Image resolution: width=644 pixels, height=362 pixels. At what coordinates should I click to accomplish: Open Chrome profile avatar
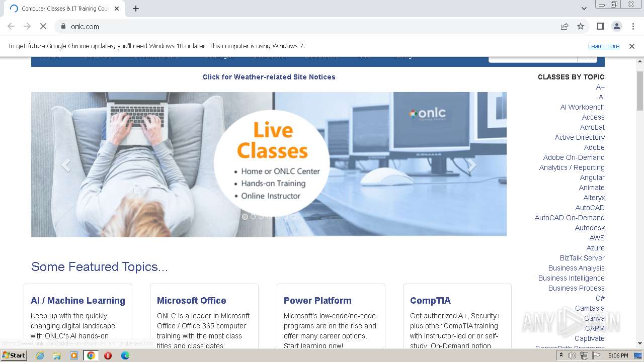tap(616, 26)
